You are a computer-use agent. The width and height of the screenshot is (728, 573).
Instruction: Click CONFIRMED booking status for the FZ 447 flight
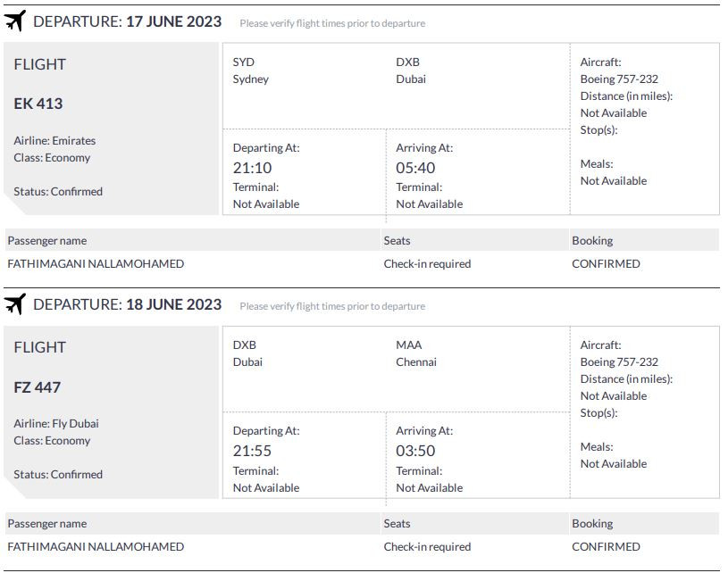tap(606, 547)
